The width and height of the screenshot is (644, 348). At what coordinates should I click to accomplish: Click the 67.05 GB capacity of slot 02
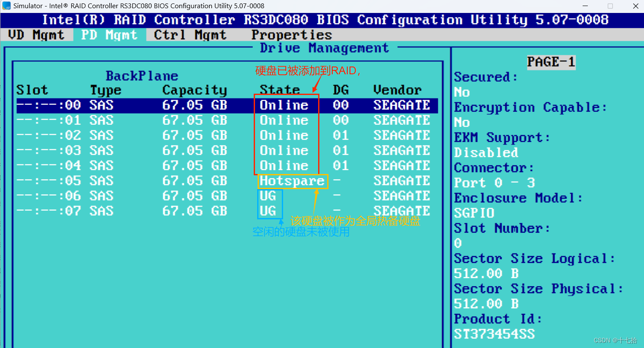pos(194,136)
